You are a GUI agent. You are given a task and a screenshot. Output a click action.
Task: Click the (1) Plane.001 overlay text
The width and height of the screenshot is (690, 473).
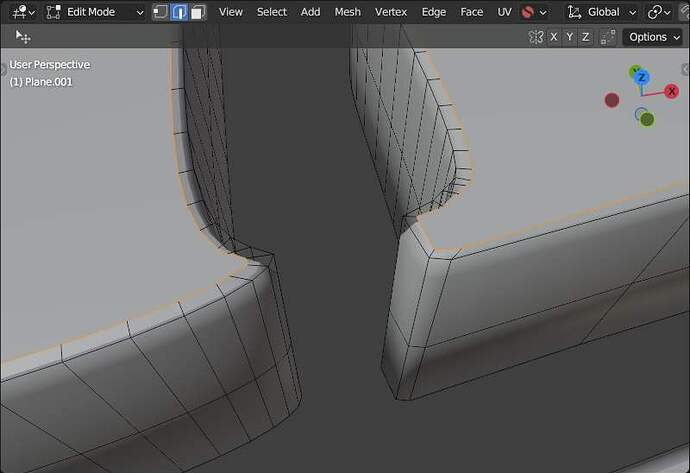pos(40,82)
